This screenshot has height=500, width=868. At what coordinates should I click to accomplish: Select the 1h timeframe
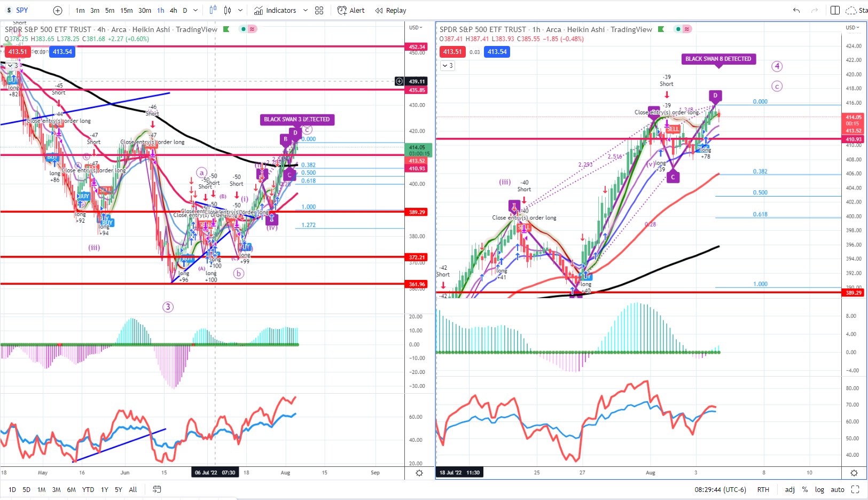coord(161,11)
